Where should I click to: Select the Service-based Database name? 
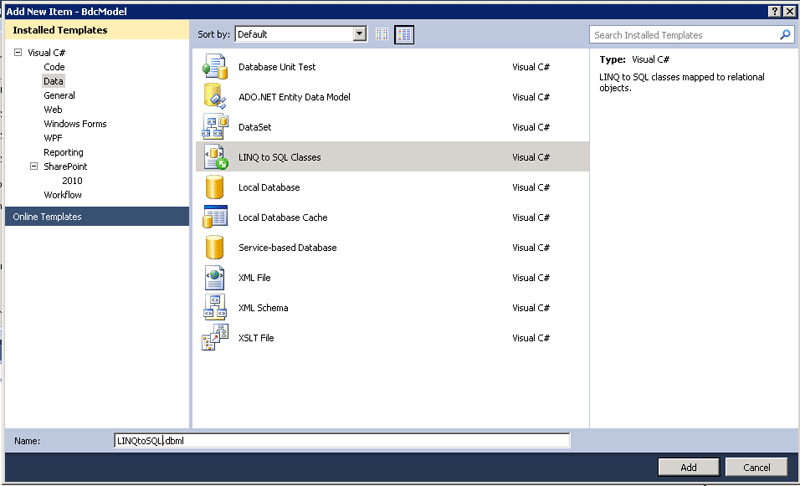(287, 247)
